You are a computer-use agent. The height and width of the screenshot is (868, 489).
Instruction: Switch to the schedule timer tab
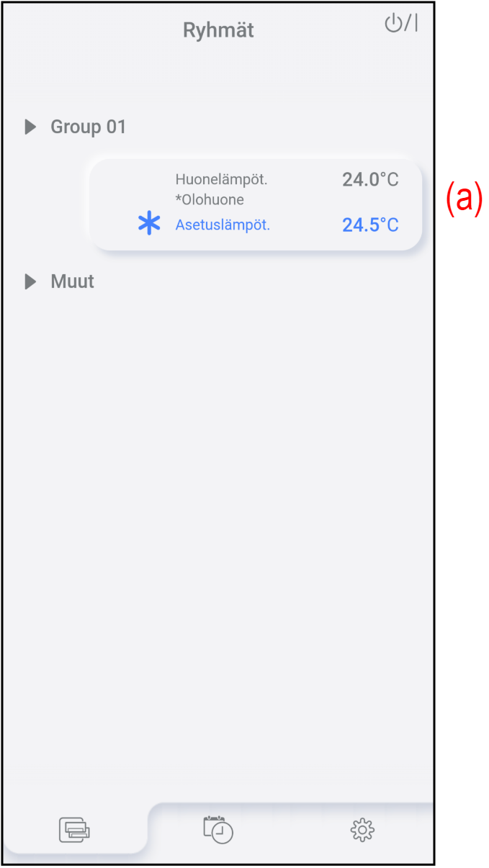coord(218,830)
